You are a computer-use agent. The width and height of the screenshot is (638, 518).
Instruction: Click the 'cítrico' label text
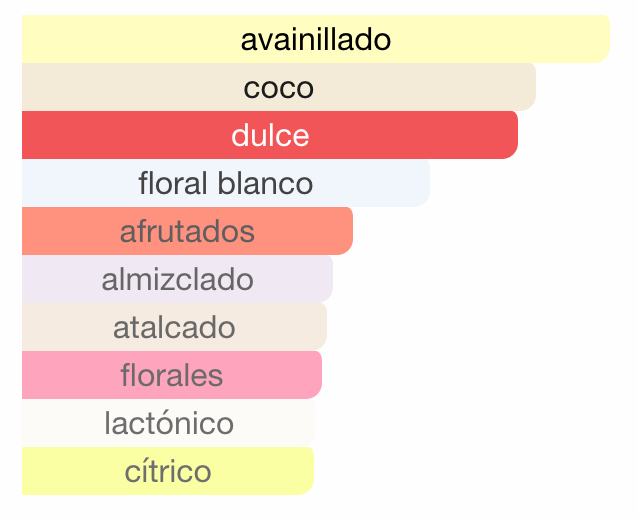(x=167, y=471)
